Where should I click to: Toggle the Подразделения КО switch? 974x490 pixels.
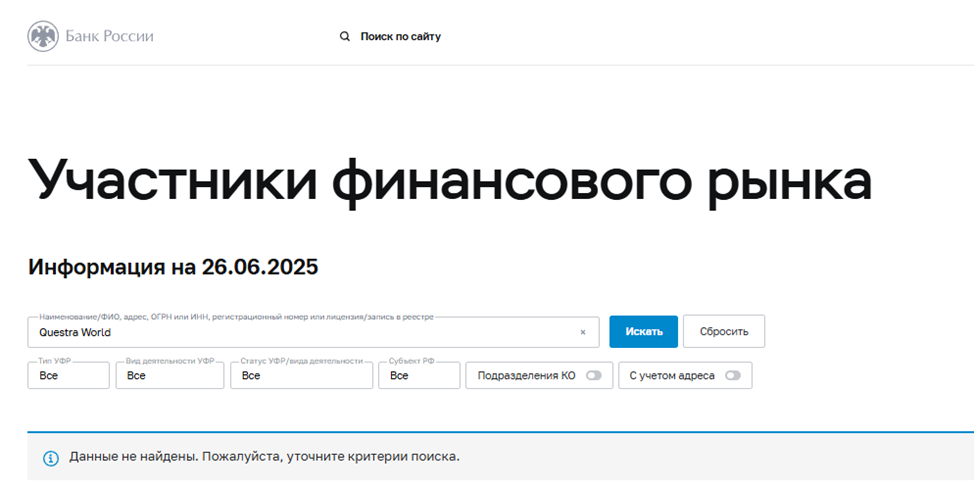(x=594, y=375)
